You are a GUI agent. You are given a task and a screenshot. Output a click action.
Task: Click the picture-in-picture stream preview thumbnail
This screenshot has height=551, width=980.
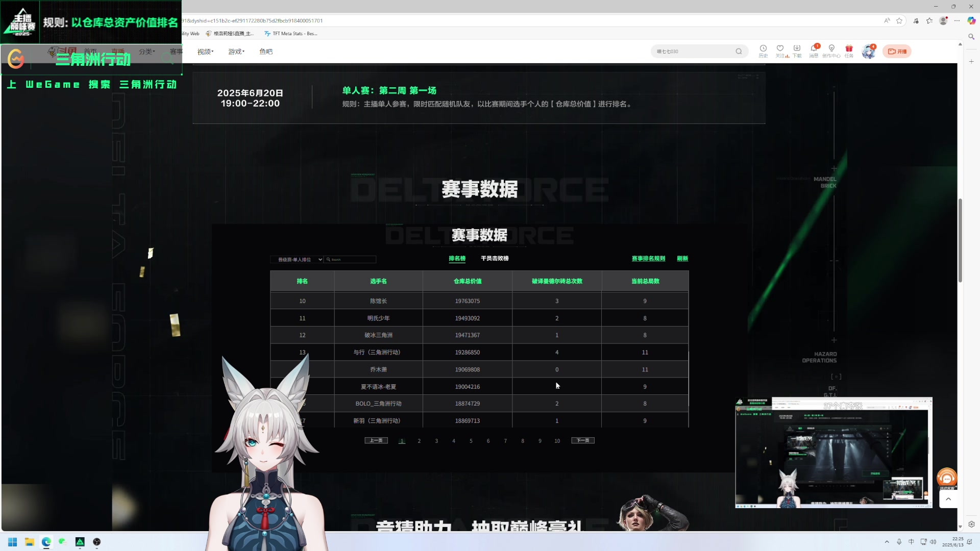point(834,453)
